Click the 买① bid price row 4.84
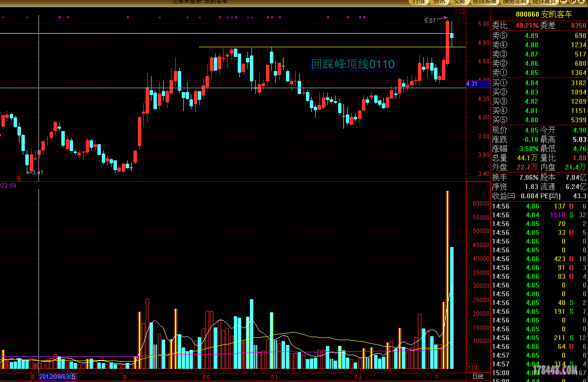Viewport: 588px width, 382px height. tap(539, 83)
